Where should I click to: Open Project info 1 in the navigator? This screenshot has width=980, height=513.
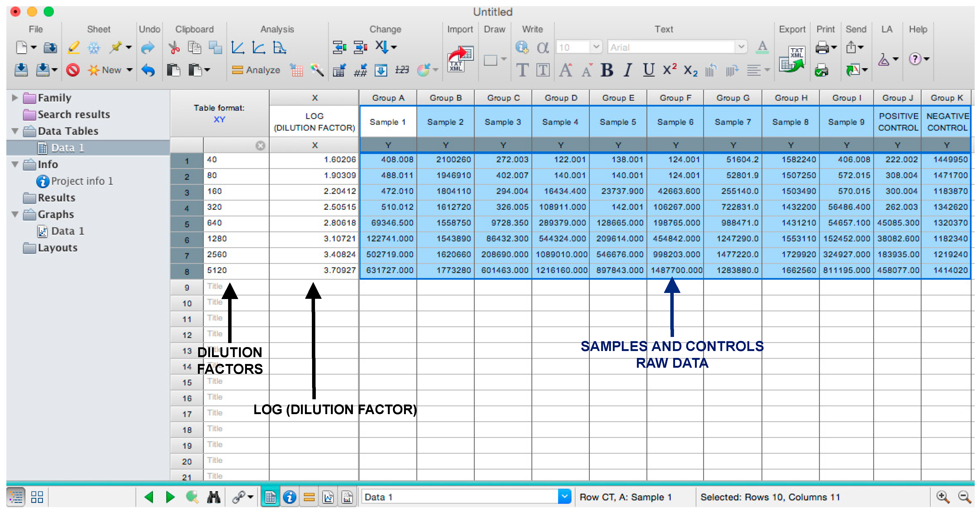click(x=82, y=181)
